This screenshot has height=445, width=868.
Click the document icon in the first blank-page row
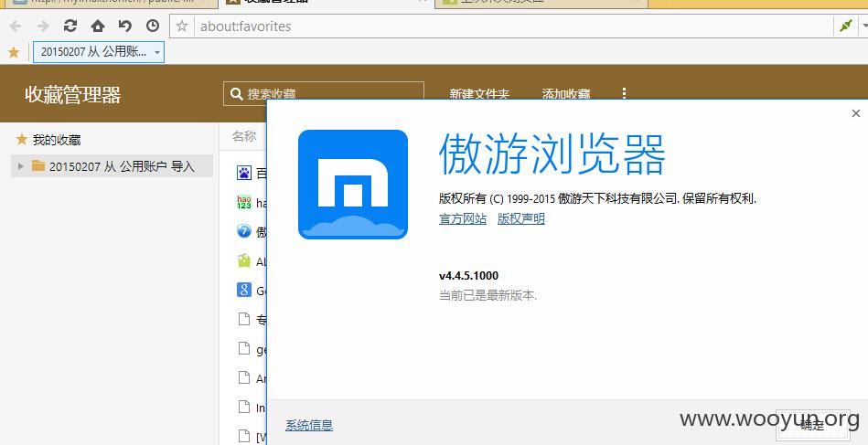pos(243,319)
